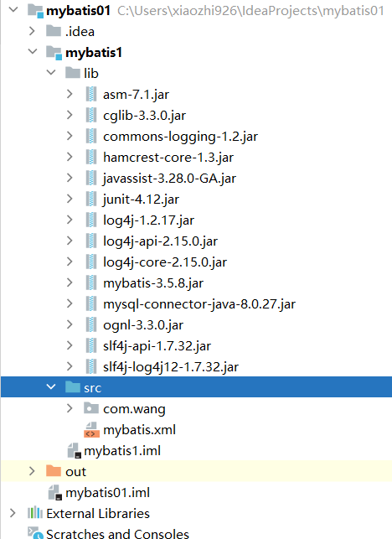Select the log4j-1.2.17.jar file name

coord(149,220)
